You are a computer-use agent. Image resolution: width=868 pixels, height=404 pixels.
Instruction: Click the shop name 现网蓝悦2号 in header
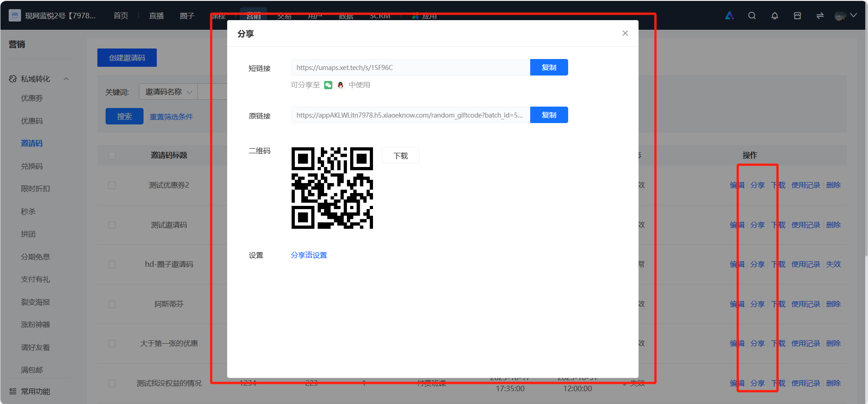click(x=60, y=16)
